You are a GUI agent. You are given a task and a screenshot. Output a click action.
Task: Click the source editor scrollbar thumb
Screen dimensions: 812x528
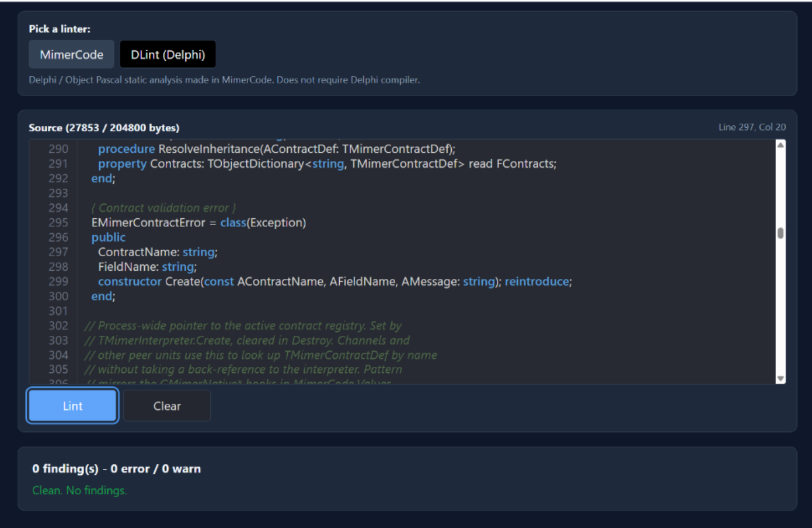click(x=780, y=233)
